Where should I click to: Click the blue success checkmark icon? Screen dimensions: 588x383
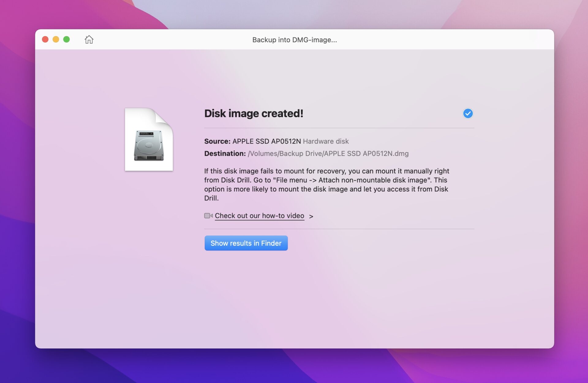point(468,113)
